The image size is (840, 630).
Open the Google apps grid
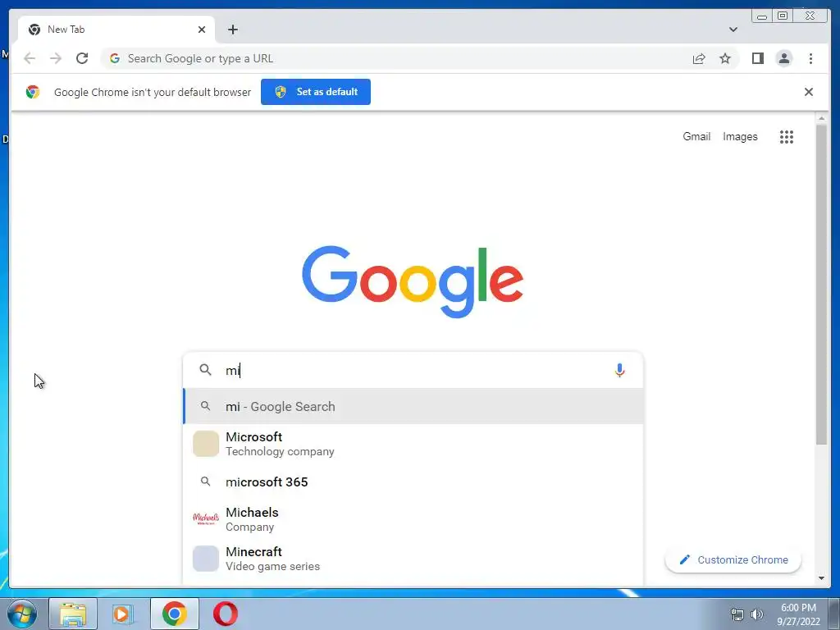coord(787,137)
